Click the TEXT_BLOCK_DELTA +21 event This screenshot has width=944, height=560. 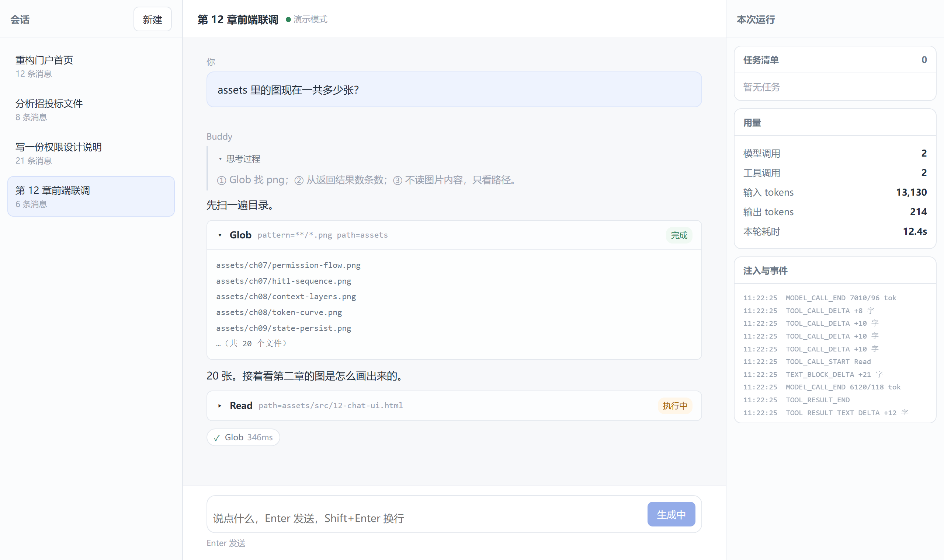[x=813, y=375]
